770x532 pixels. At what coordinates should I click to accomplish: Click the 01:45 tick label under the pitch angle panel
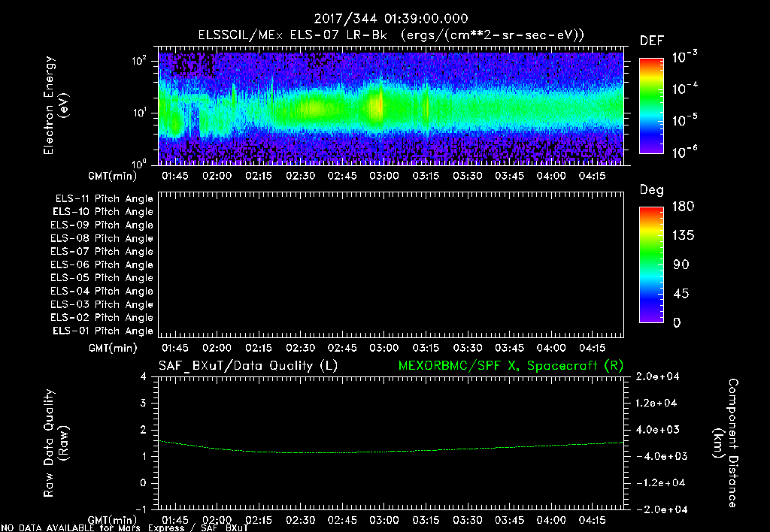(x=175, y=348)
